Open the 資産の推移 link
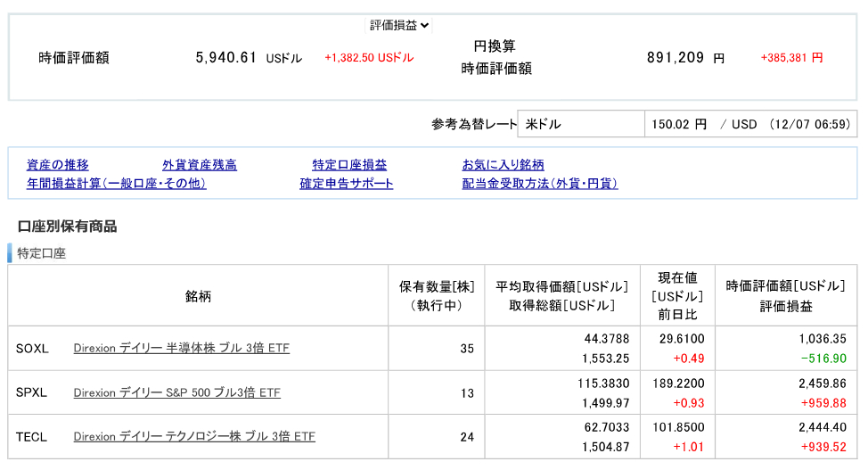This screenshot has height=470, width=868. click(58, 165)
